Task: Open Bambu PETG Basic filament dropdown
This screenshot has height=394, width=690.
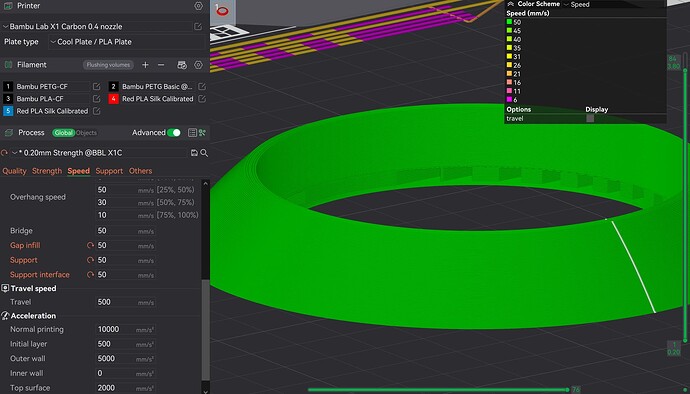Action: click(x=158, y=86)
